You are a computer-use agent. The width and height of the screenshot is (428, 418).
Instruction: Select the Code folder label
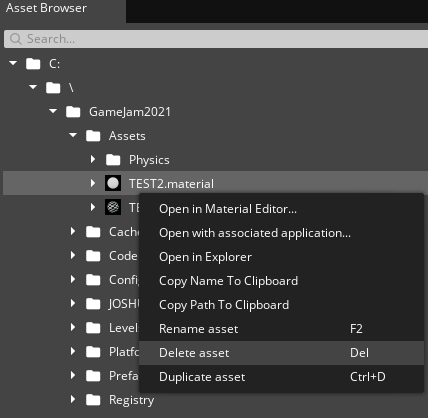point(123,256)
